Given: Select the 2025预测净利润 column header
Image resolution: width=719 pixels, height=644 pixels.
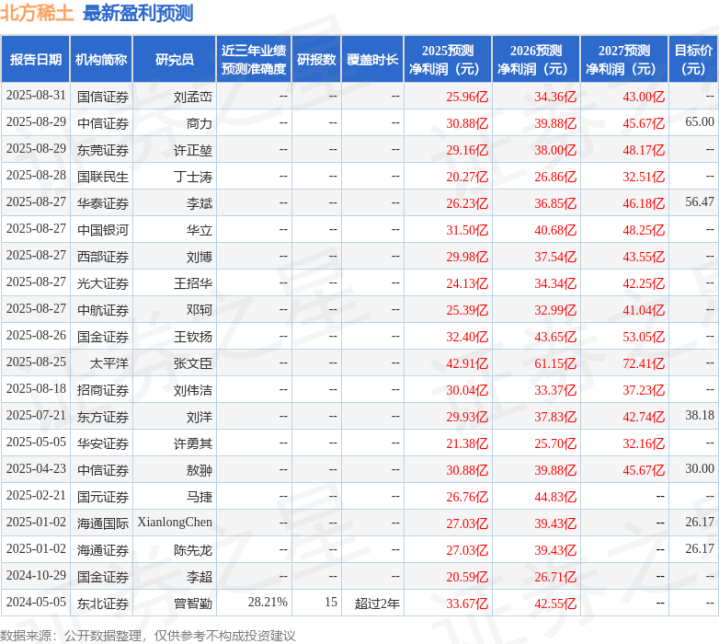Looking at the screenshot, I should click(x=448, y=60).
